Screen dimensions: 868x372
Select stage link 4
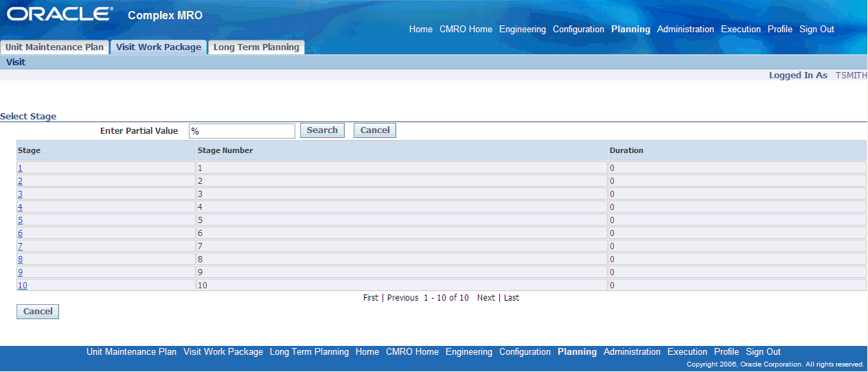click(20, 207)
